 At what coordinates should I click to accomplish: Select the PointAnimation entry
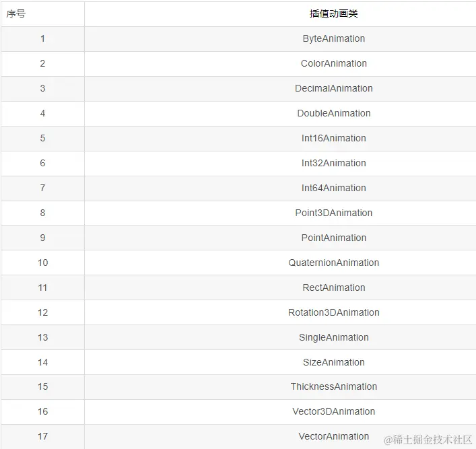tap(334, 238)
